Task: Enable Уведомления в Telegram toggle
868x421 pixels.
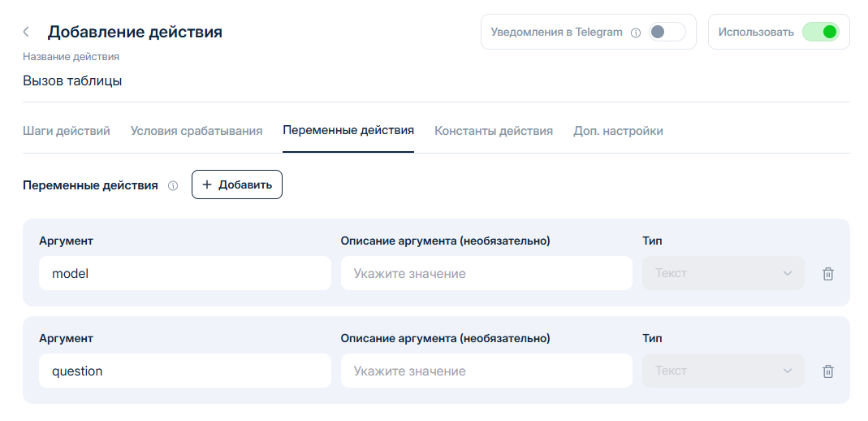Action: (x=667, y=32)
